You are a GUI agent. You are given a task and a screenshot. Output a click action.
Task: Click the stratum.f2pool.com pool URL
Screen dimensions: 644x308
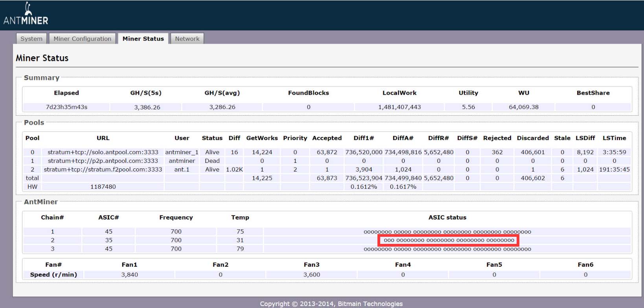[x=103, y=170]
